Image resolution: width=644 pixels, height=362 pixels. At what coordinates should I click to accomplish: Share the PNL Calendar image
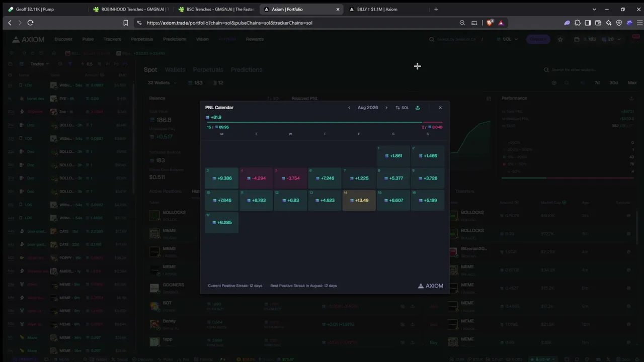coord(418,108)
